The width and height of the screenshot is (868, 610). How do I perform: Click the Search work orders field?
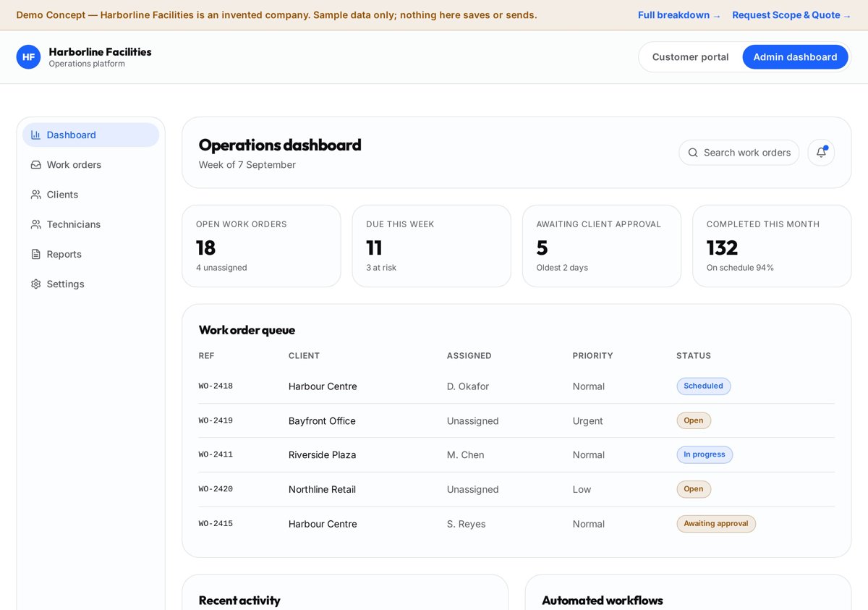coord(739,153)
